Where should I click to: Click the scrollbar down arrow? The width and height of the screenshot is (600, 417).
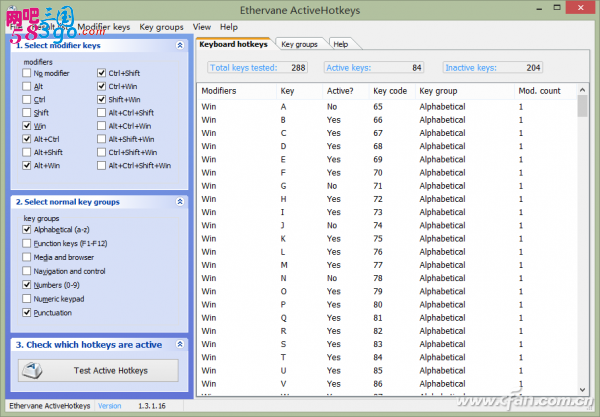pyautogui.click(x=582, y=390)
